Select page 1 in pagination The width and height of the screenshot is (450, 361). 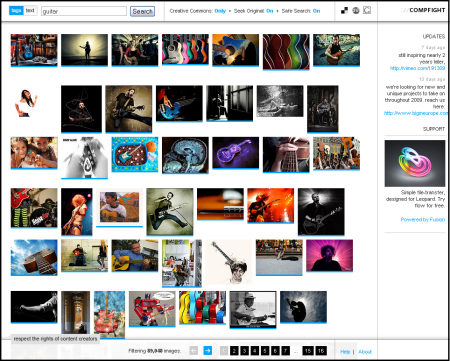tap(224, 351)
